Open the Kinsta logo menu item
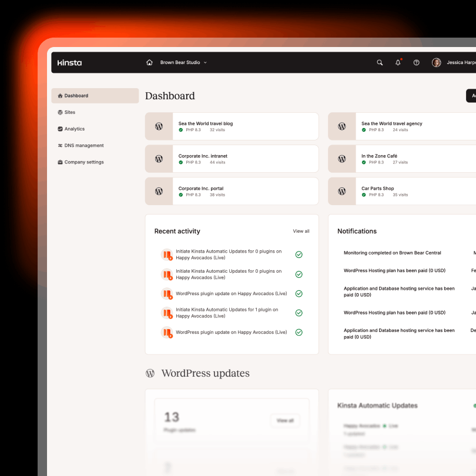This screenshot has height=476, width=476. pos(69,62)
